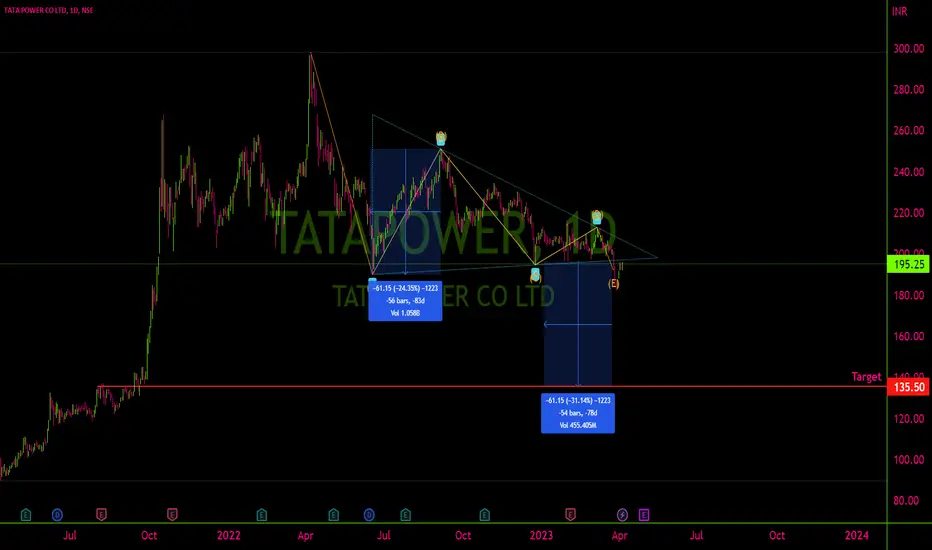
Task: Select the -31.14% price range measurement box
Action: click(578, 413)
